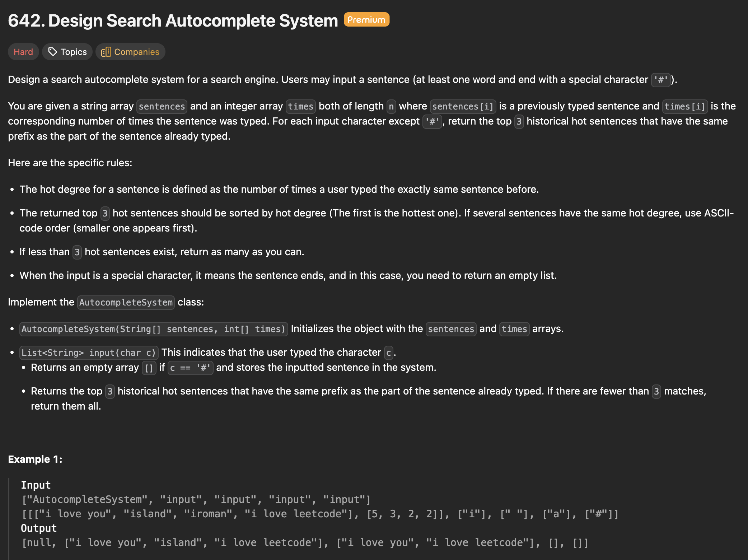This screenshot has width=748, height=560.
Task: Open the Companies pill
Action: coord(130,52)
